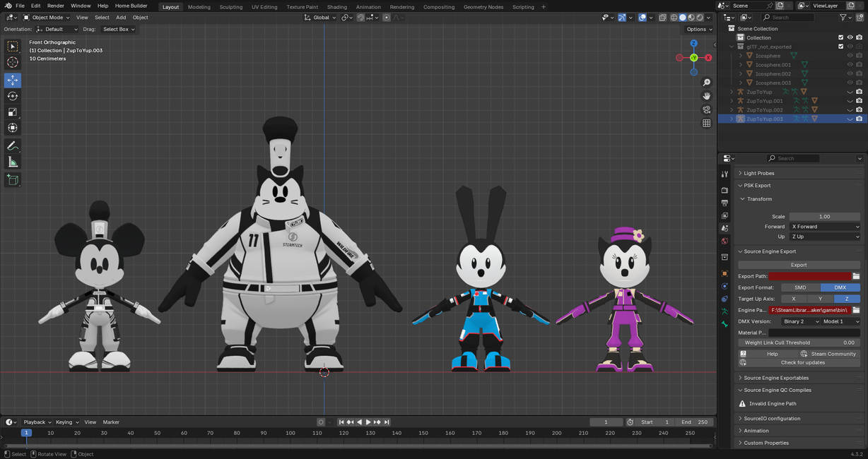Browse for Export Path folder

(856, 276)
